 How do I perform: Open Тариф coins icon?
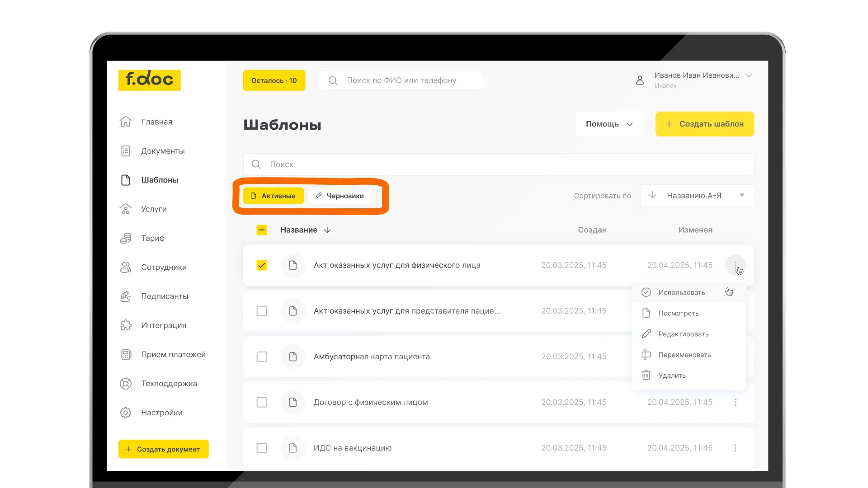click(x=126, y=238)
